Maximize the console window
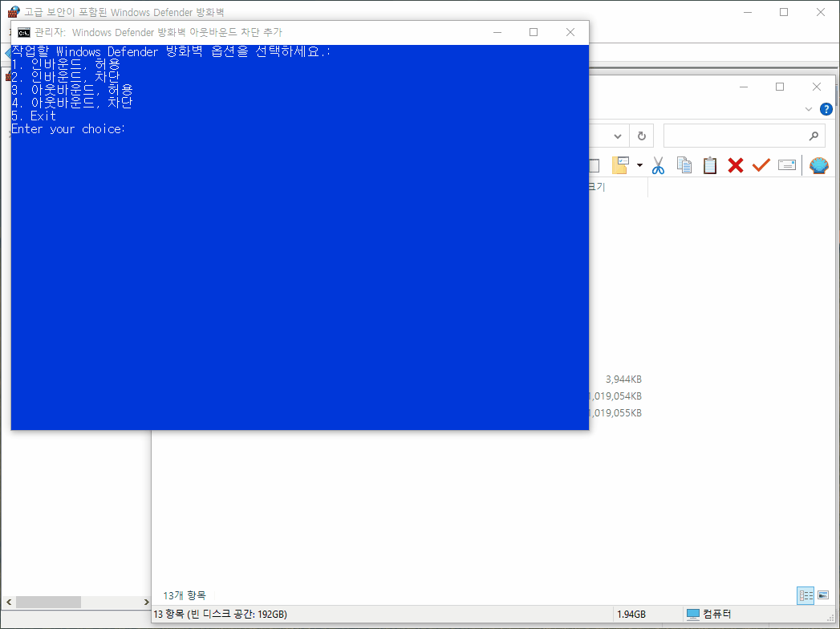 (x=534, y=33)
